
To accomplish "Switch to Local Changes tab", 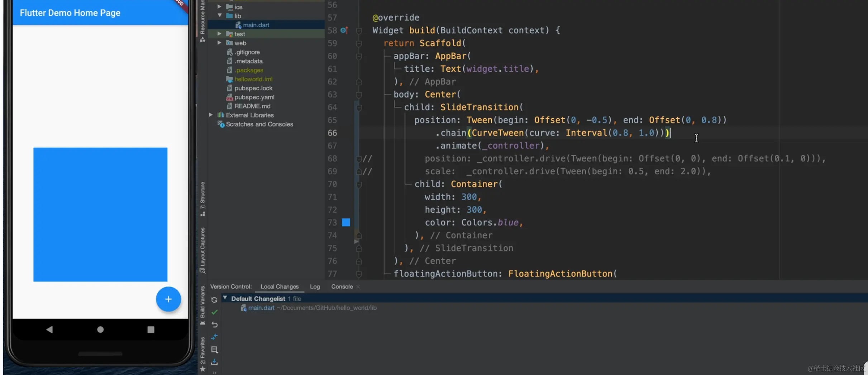I will tap(280, 286).
